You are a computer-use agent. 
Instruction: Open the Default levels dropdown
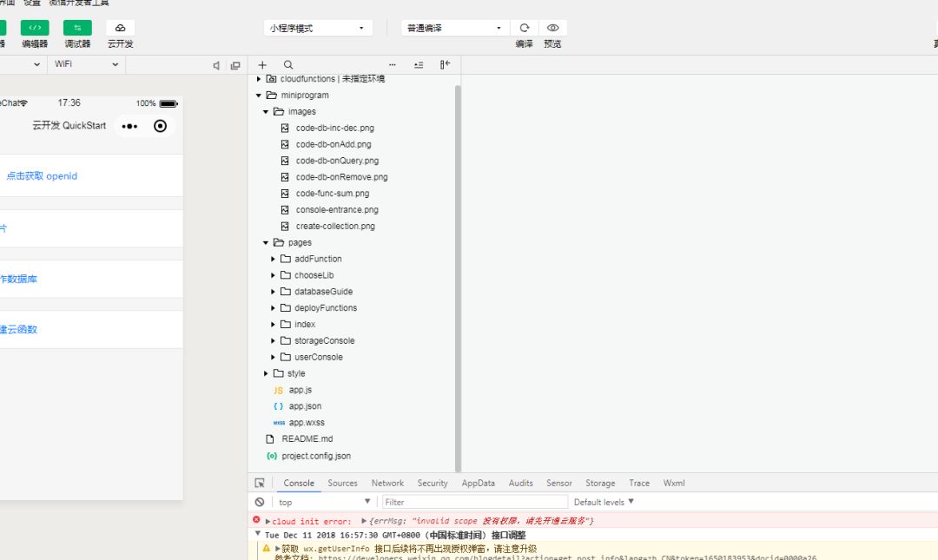[x=604, y=502]
